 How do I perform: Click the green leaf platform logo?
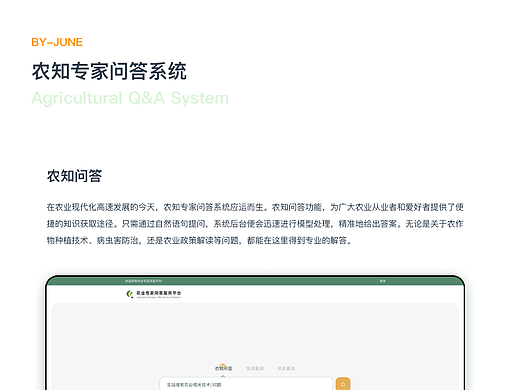130,294
